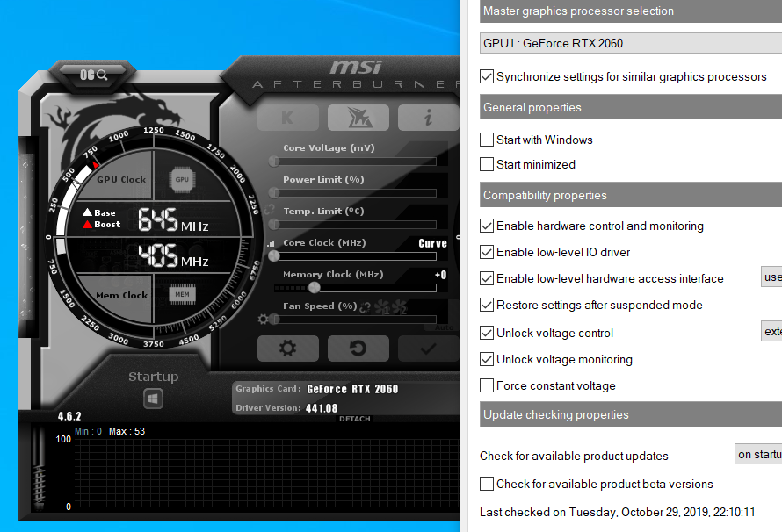Click the left side panel handle

(27, 237)
